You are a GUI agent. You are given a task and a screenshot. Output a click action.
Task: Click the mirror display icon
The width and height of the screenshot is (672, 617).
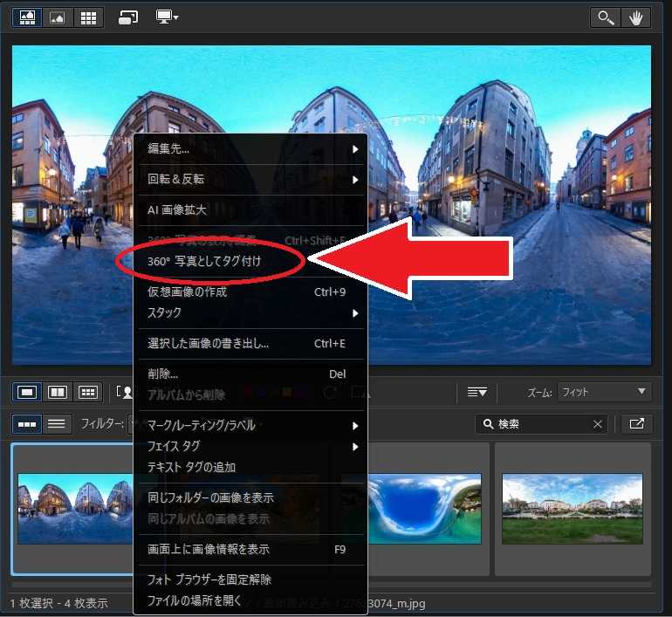[x=128, y=17]
